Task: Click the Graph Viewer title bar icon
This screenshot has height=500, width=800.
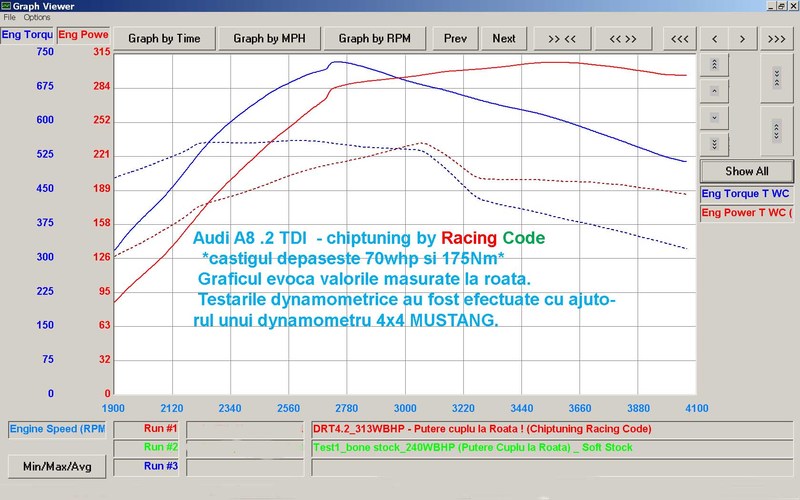Action: [6, 6]
